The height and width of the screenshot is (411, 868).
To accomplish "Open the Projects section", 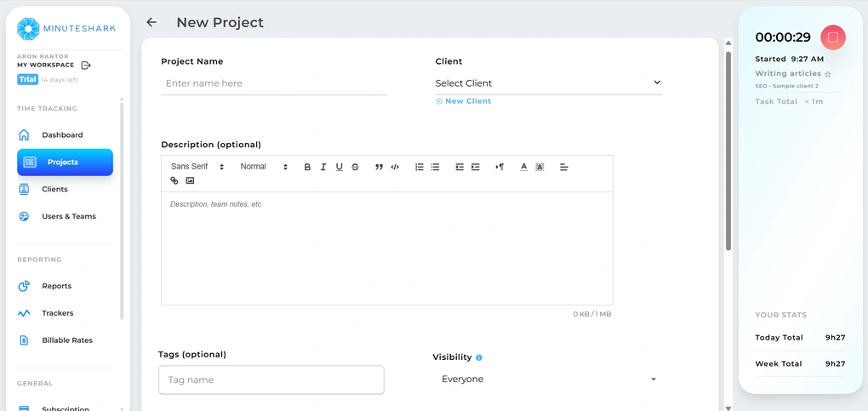I will click(x=65, y=163).
